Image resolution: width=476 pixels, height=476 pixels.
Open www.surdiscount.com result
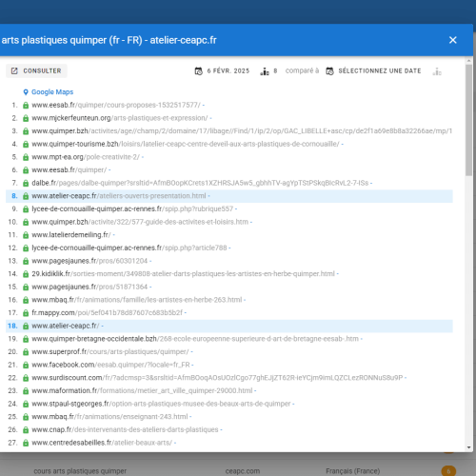tap(217, 378)
